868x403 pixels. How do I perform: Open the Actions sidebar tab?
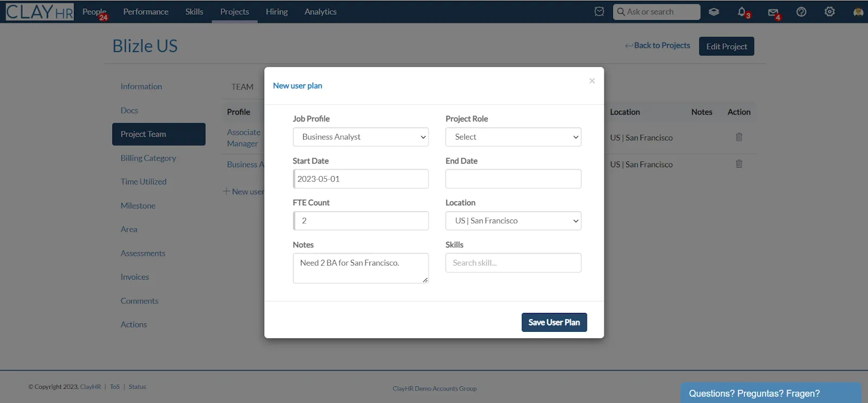133,324
